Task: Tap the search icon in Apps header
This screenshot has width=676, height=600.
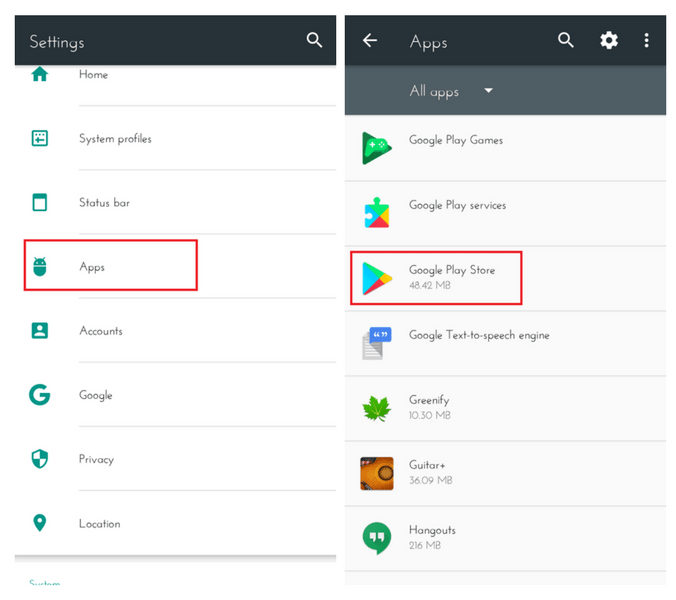Action: tap(566, 40)
